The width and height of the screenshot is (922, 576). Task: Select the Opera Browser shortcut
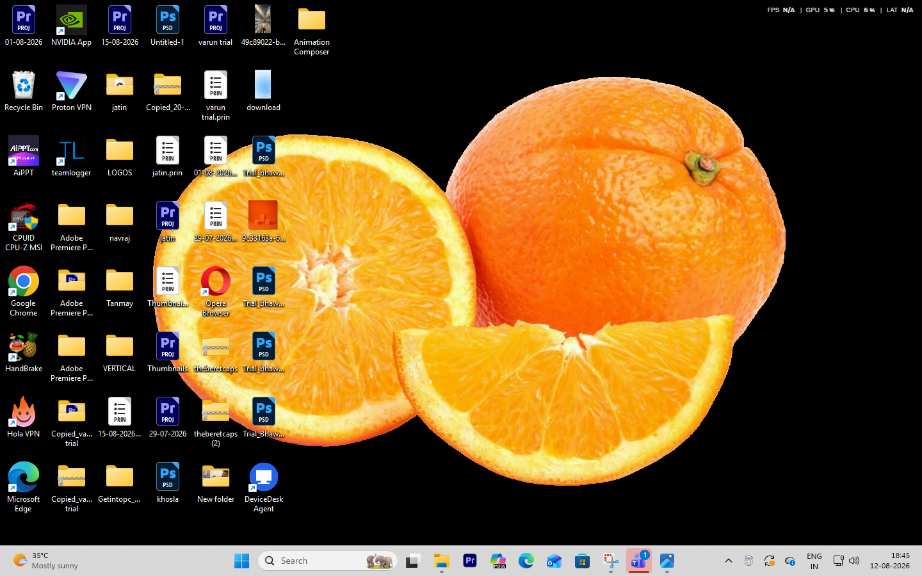[x=215, y=292]
